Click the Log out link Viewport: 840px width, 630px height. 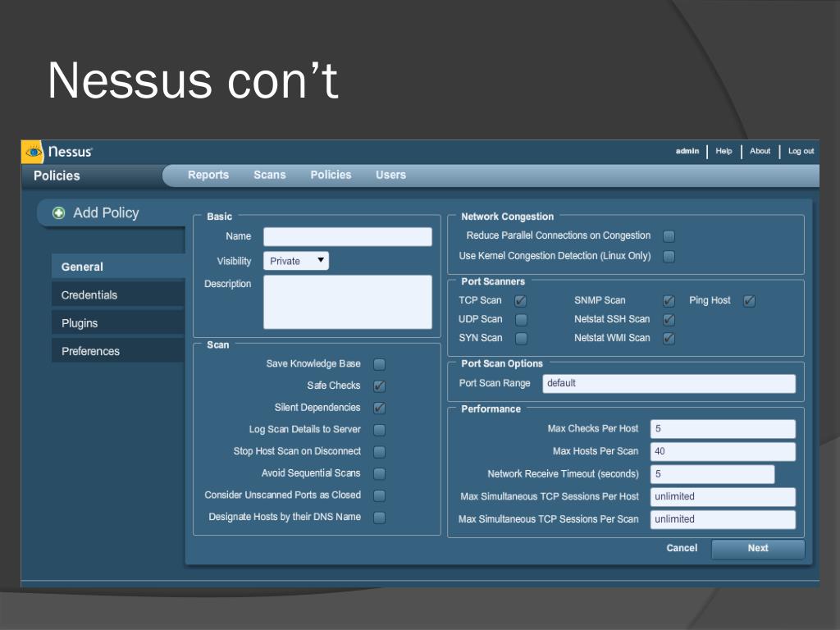coord(801,151)
